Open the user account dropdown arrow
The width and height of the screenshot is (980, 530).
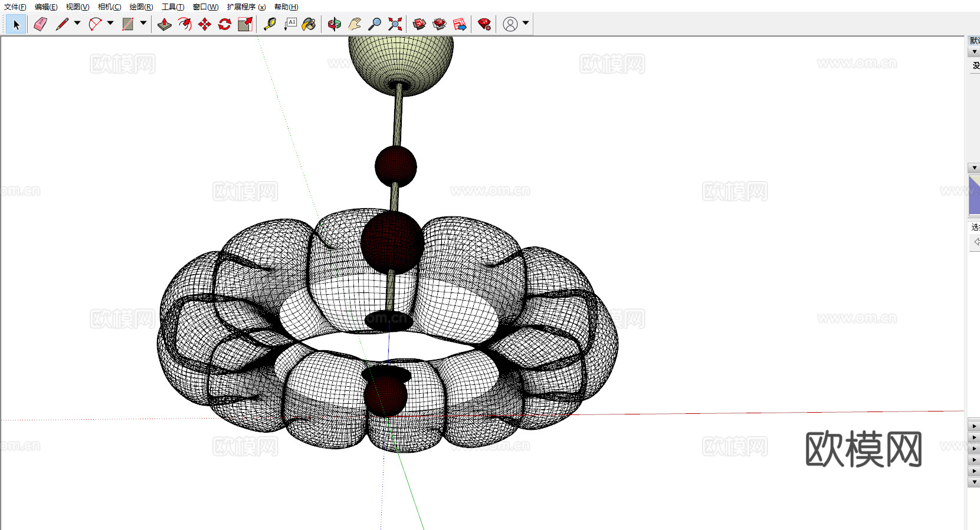pyautogui.click(x=526, y=24)
